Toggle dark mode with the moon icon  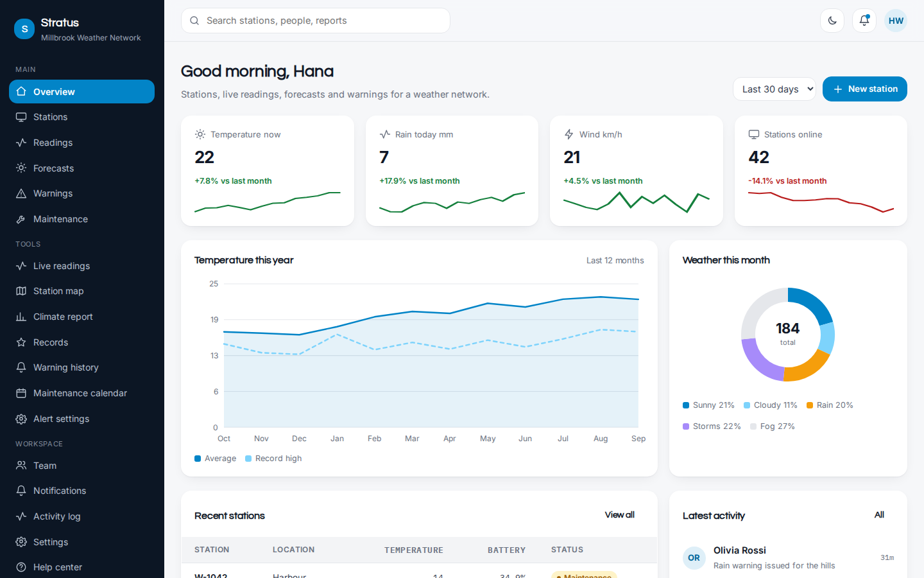[832, 21]
